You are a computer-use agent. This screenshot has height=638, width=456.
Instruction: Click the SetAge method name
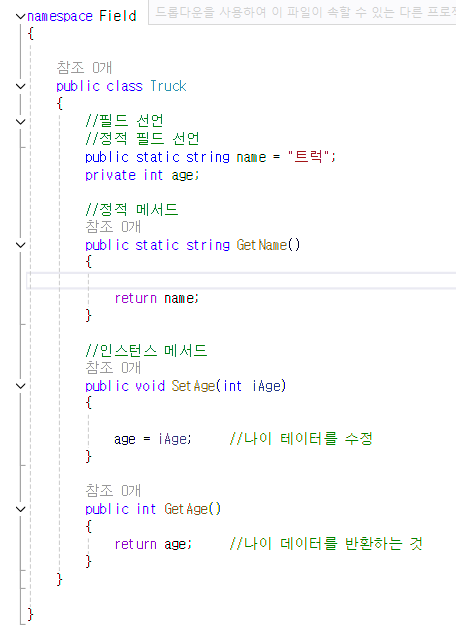193,386
